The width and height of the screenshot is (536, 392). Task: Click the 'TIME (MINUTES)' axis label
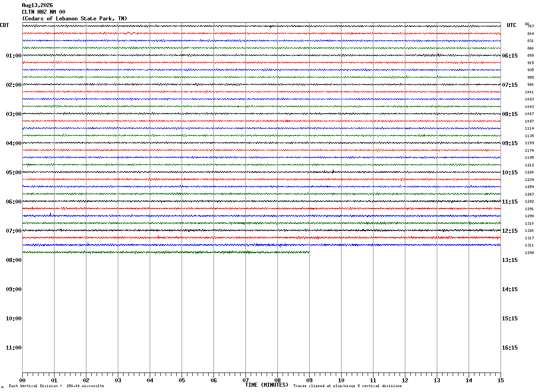click(x=267, y=385)
